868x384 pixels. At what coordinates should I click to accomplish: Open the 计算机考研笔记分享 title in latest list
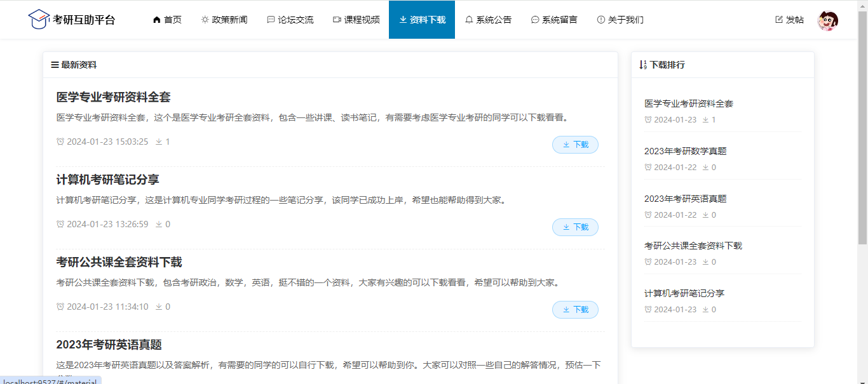pos(107,180)
